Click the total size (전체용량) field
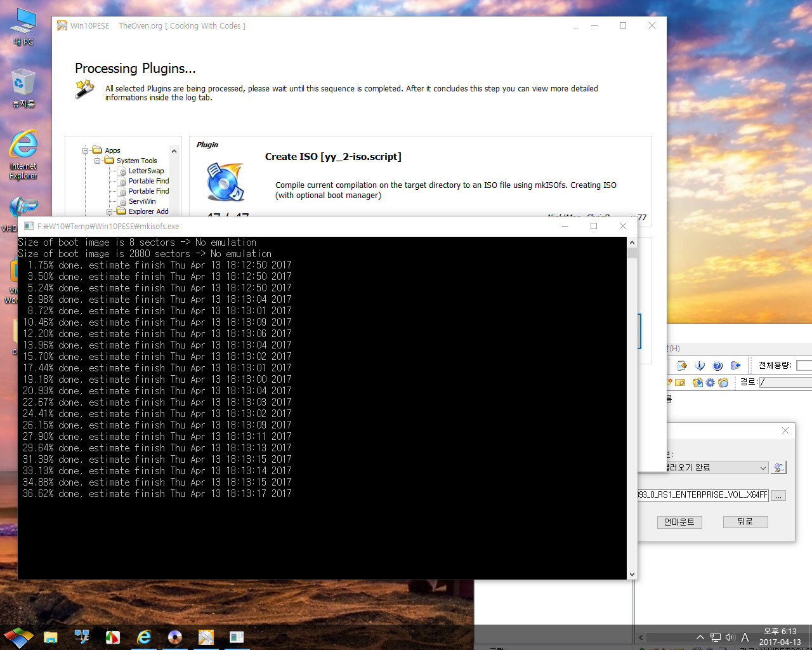 [804, 365]
